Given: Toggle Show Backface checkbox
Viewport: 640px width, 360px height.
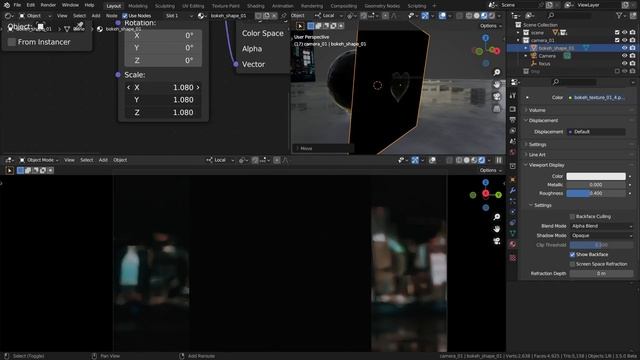Looking at the screenshot, I should coord(572,255).
